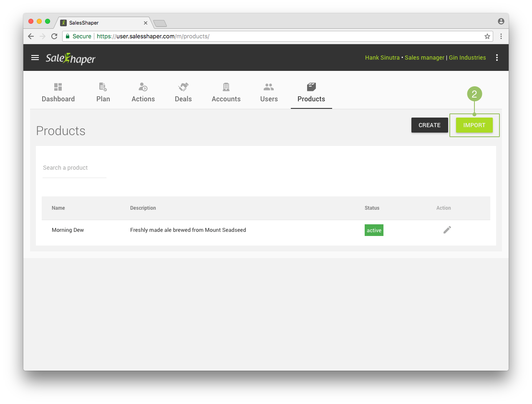Open the header three-dot options menu

(497, 58)
